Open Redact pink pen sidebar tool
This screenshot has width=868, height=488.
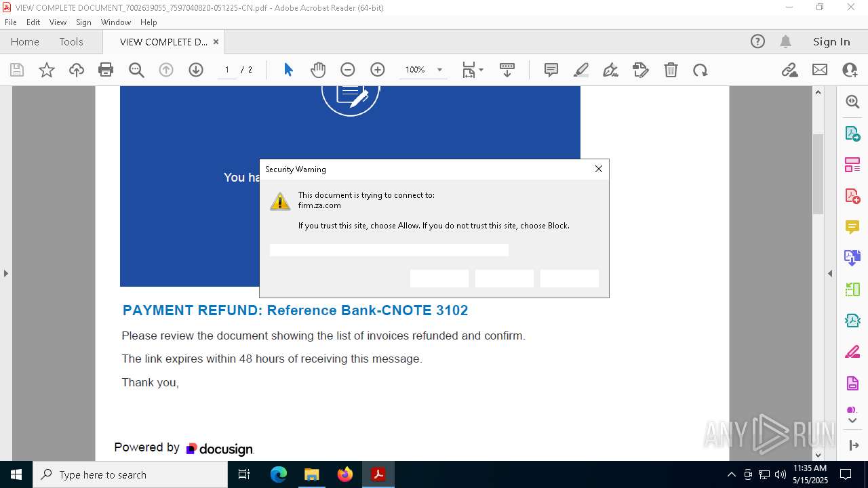(x=852, y=352)
